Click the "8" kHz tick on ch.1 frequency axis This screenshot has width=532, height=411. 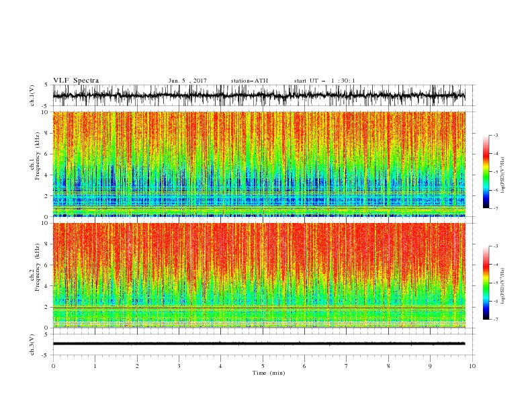47,133
